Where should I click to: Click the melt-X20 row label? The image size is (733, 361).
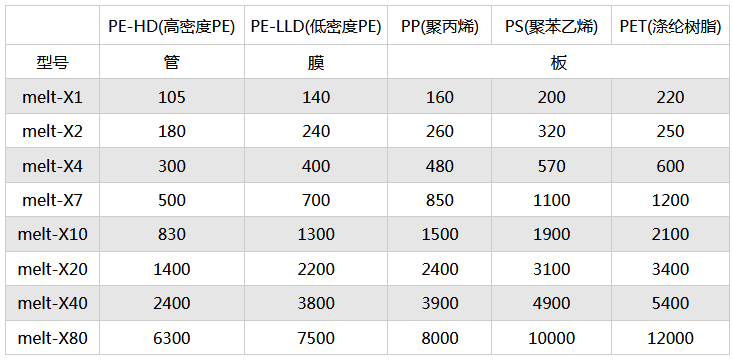coord(52,269)
